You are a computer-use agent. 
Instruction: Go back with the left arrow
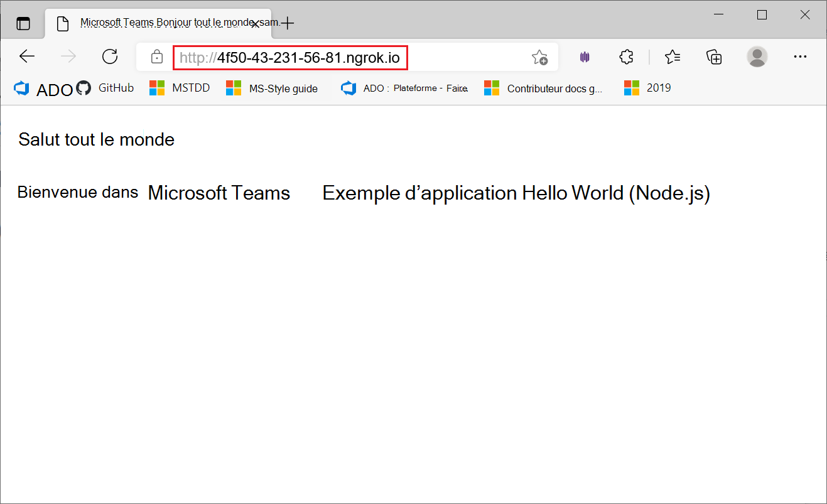click(27, 57)
